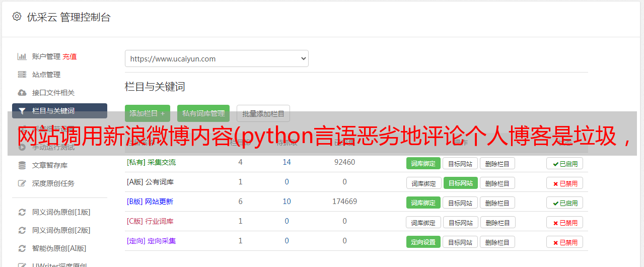644x267 pixels.
Task: Open 同义词伪原创[2版] in the sidebar
Action: tap(61, 230)
